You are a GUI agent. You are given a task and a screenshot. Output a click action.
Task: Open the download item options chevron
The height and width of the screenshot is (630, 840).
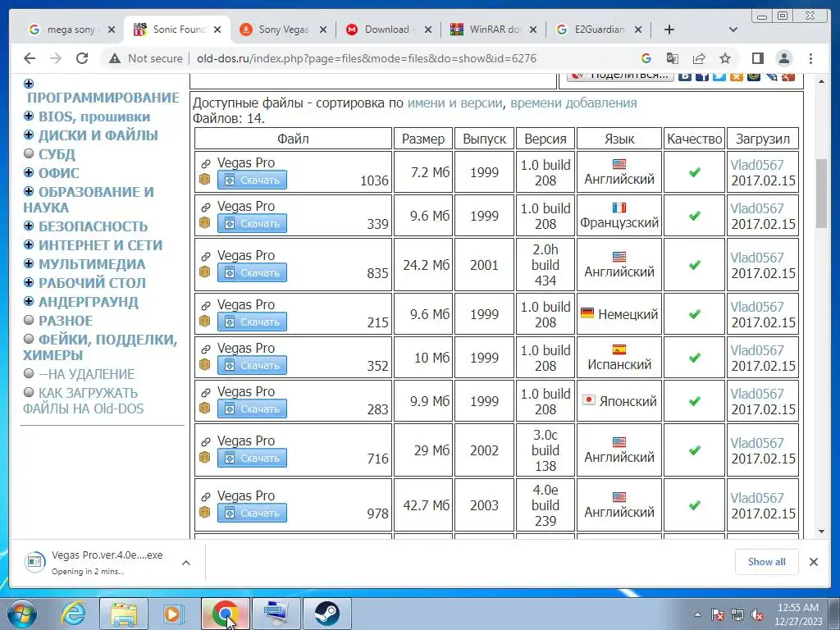tap(186, 563)
